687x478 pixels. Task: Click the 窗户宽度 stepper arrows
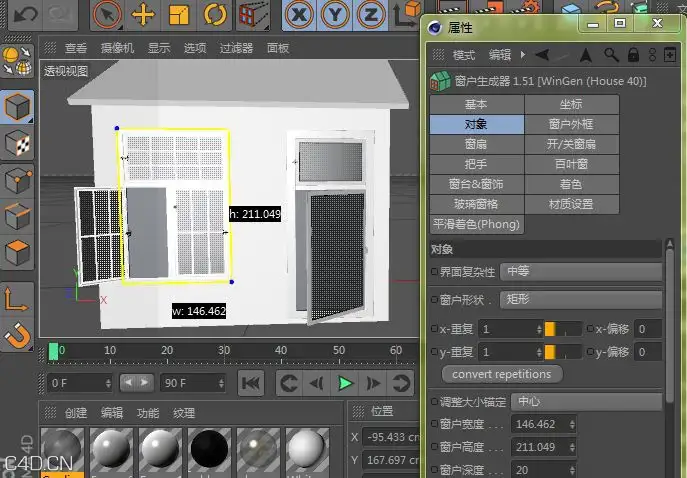click(572, 424)
